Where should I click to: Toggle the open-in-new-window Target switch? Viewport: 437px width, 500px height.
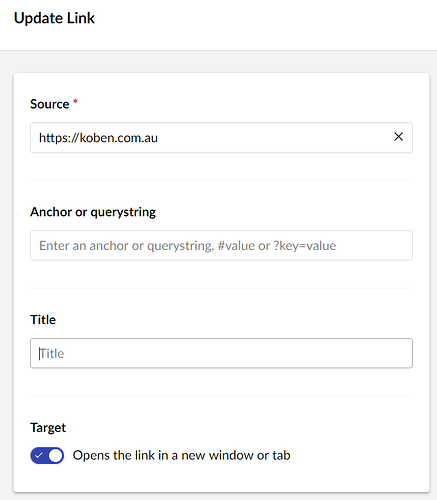pos(47,455)
